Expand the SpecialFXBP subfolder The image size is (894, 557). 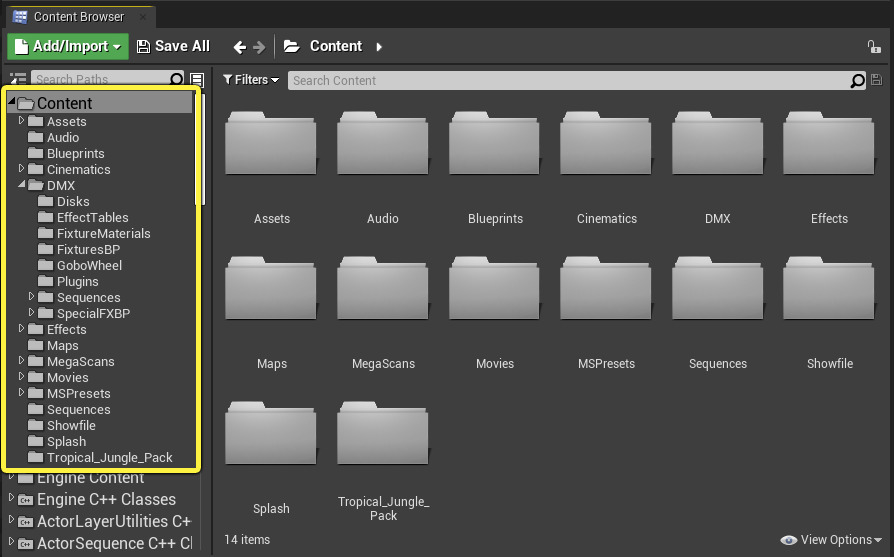tap(31, 312)
